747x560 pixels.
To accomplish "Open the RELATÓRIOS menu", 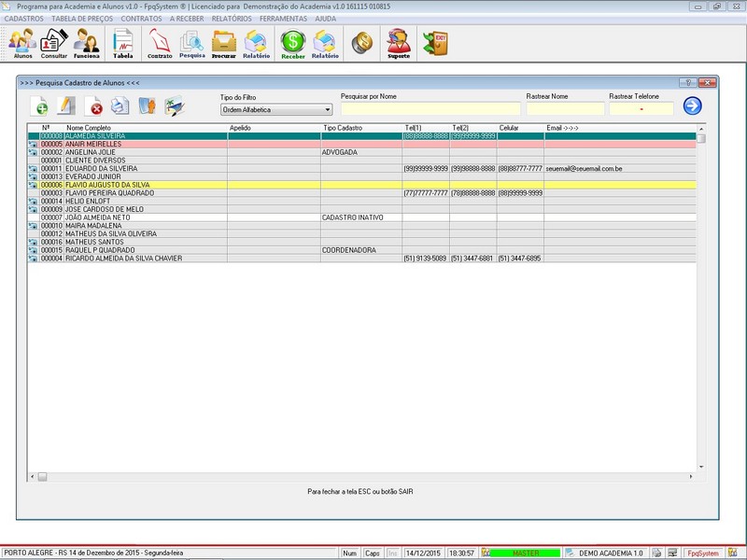I will click(231, 19).
